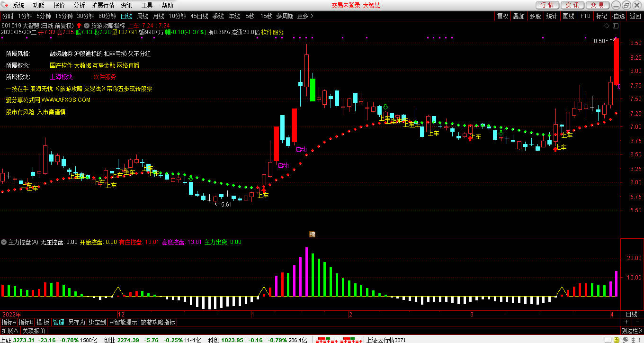
Task: Expand the 侧边栏 sidebar at bottom right
Action: 631,330
